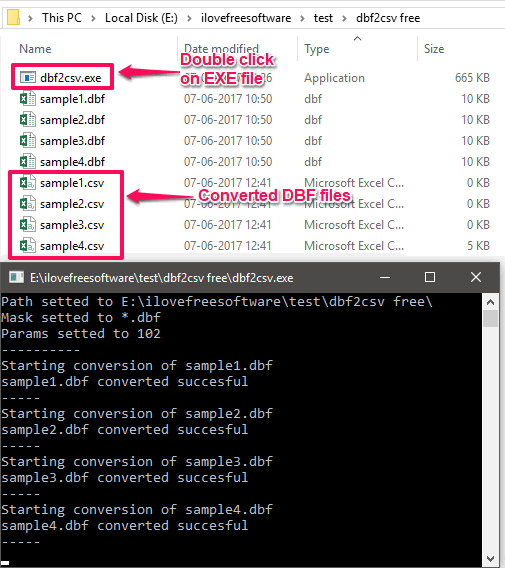Select the sample2.dbf file name

point(72,120)
